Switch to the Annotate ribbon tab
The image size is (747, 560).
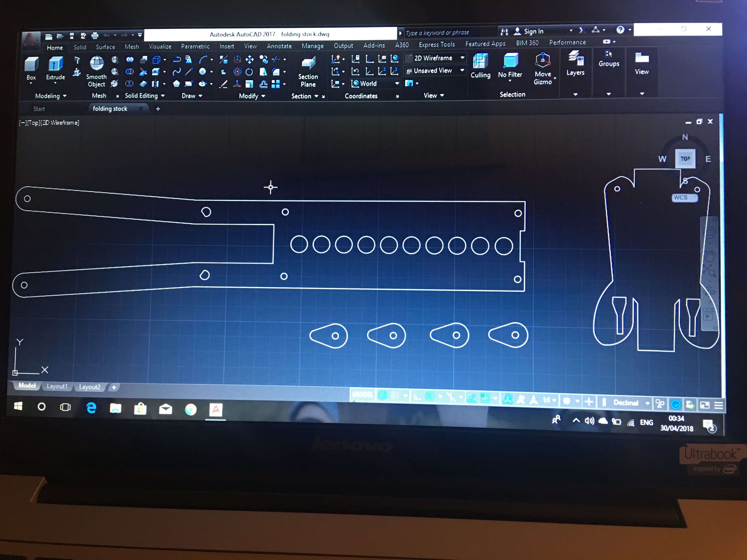point(279,46)
